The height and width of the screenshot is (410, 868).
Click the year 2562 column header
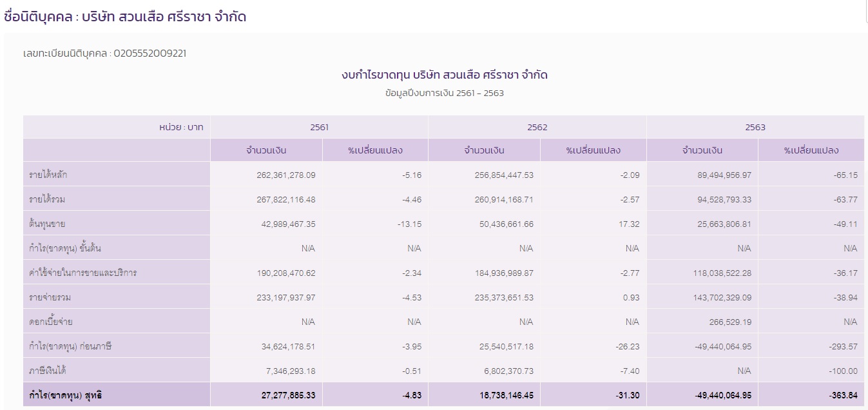(x=537, y=127)
